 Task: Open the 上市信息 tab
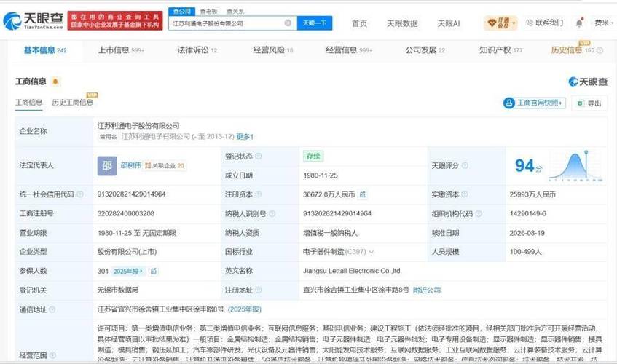(x=121, y=50)
